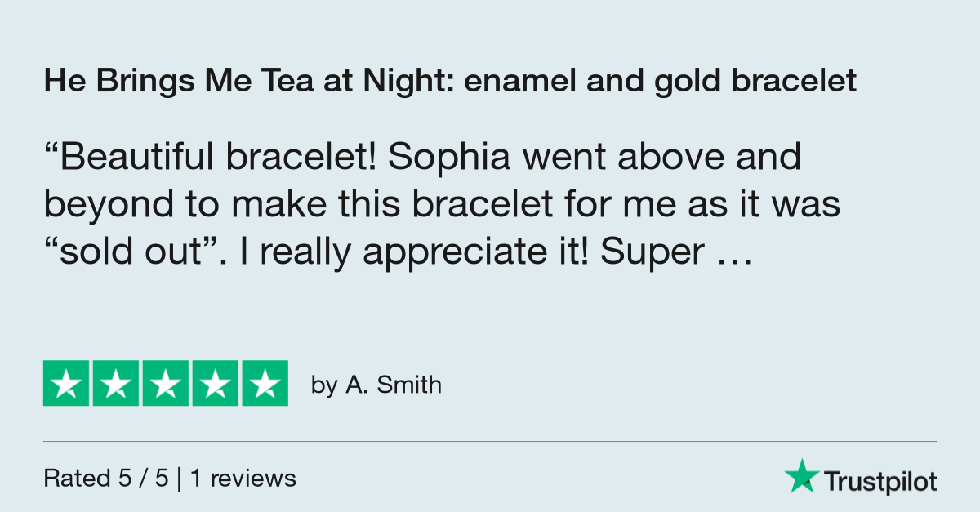Open the "1 reviews" count

tap(243, 479)
